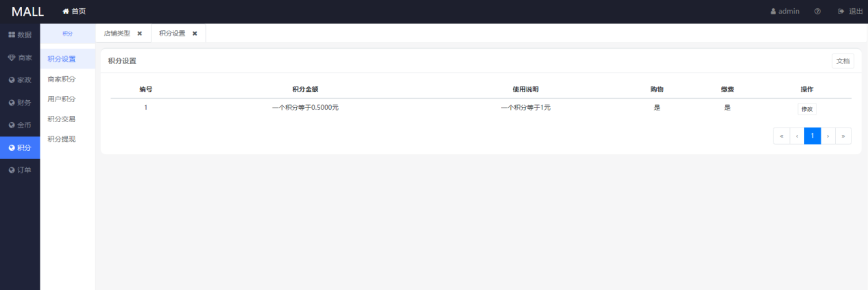Click the 文档 button
The image size is (868, 290).
tap(843, 61)
